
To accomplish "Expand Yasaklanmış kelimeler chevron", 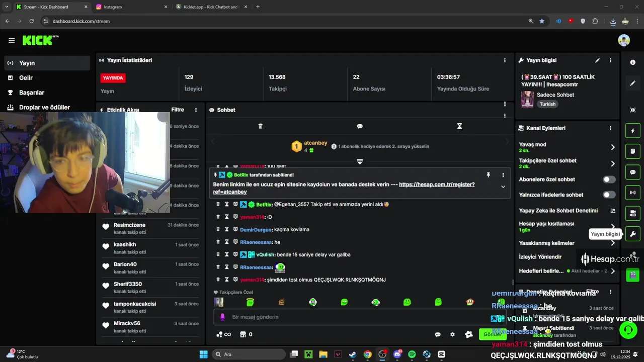I will click(x=613, y=243).
